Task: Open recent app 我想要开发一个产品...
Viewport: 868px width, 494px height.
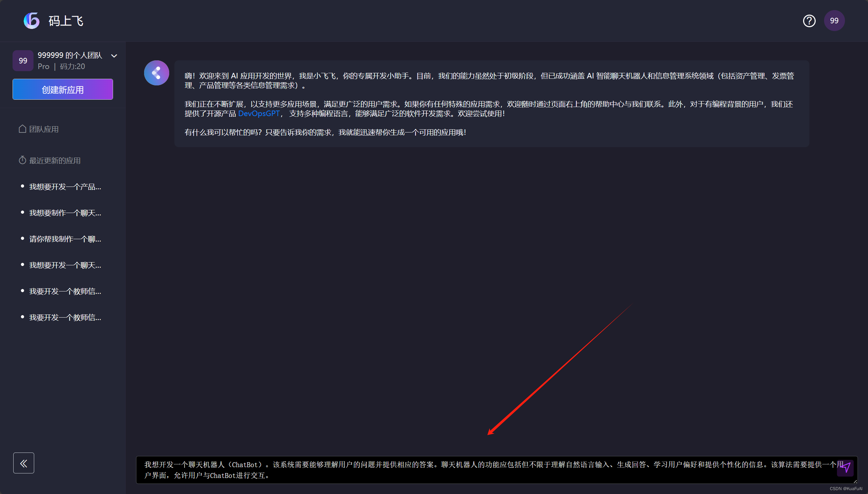Action: click(x=65, y=187)
